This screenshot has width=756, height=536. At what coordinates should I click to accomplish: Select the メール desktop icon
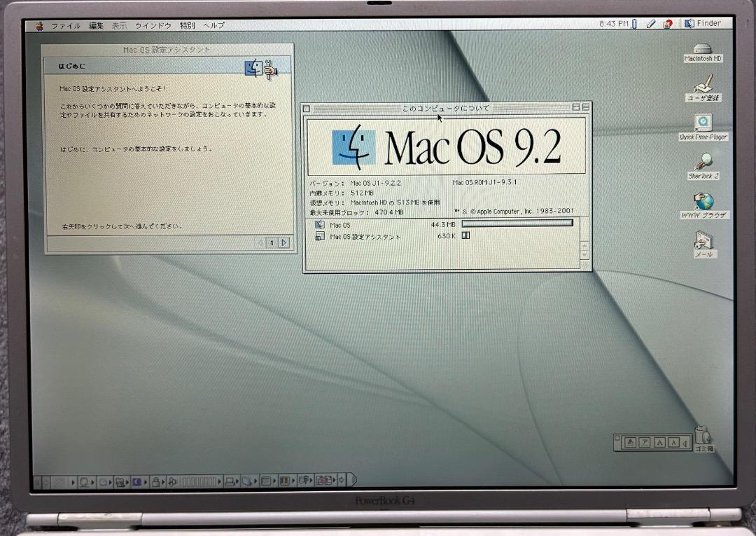click(704, 245)
